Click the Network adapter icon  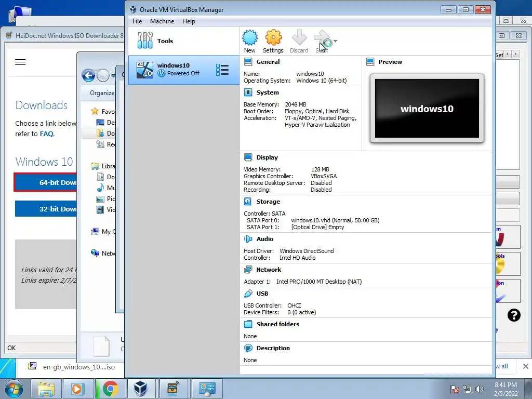(x=248, y=270)
